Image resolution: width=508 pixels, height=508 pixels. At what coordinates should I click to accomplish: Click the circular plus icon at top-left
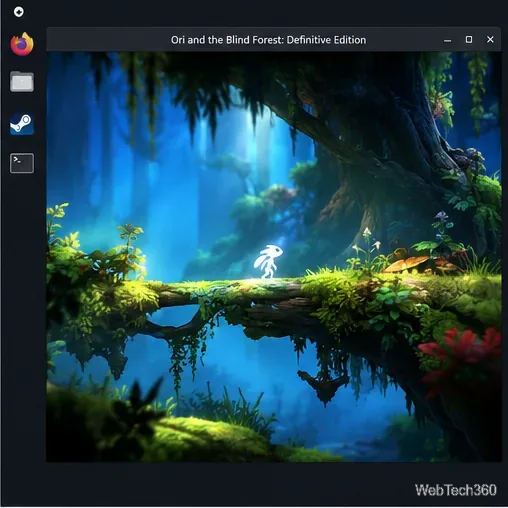(x=19, y=12)
